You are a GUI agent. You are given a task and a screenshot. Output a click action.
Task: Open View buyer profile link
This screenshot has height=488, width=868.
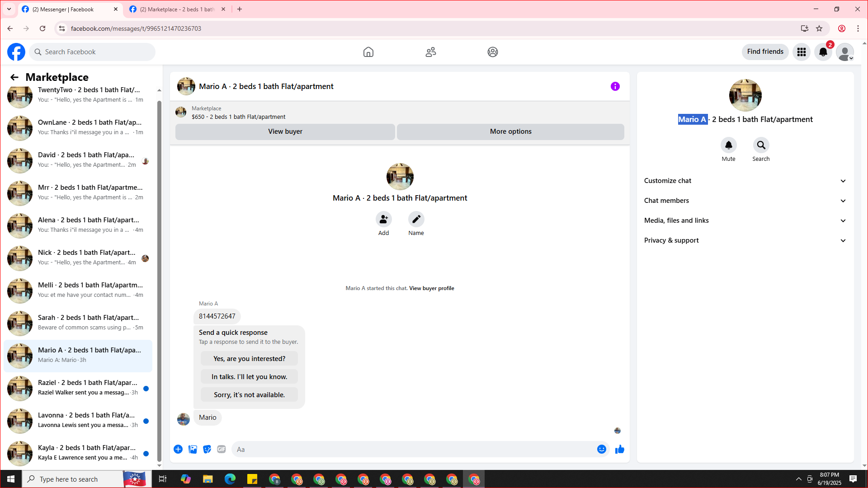432,288
